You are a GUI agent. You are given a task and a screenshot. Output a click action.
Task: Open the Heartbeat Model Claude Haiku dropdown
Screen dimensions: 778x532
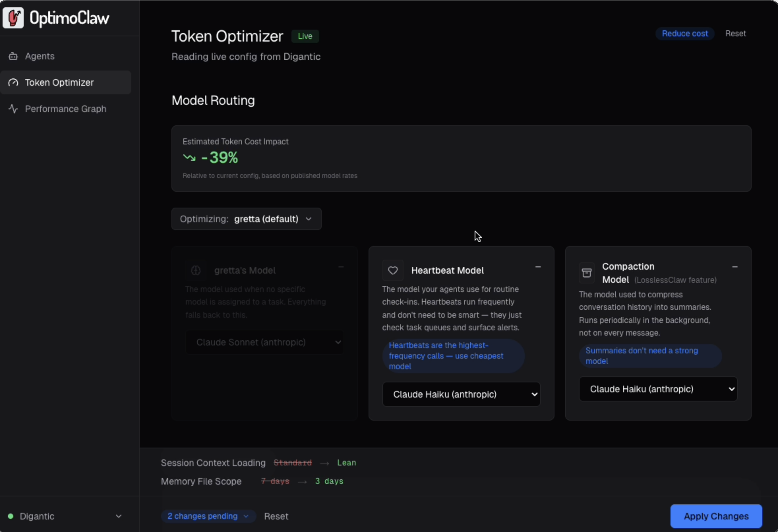[x=461, y=394]
